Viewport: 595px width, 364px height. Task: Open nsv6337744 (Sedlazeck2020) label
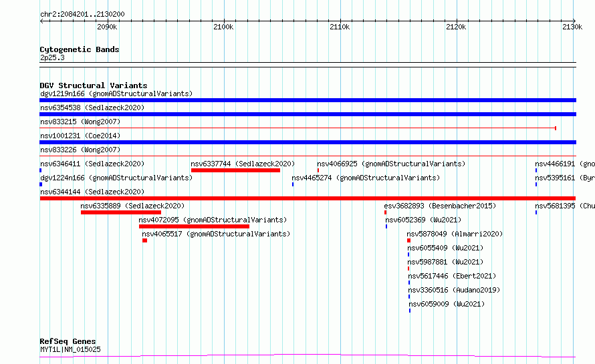pos(243,164)
